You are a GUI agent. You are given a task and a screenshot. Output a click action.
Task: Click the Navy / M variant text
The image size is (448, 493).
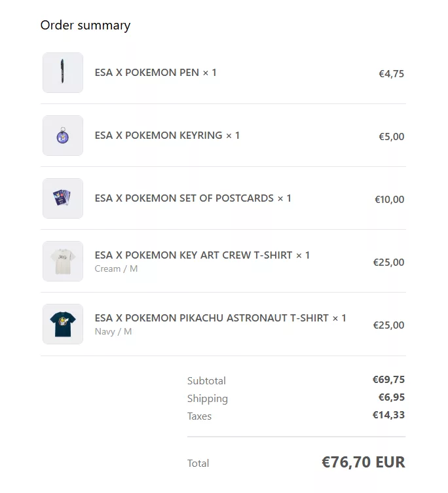point(113,332)
